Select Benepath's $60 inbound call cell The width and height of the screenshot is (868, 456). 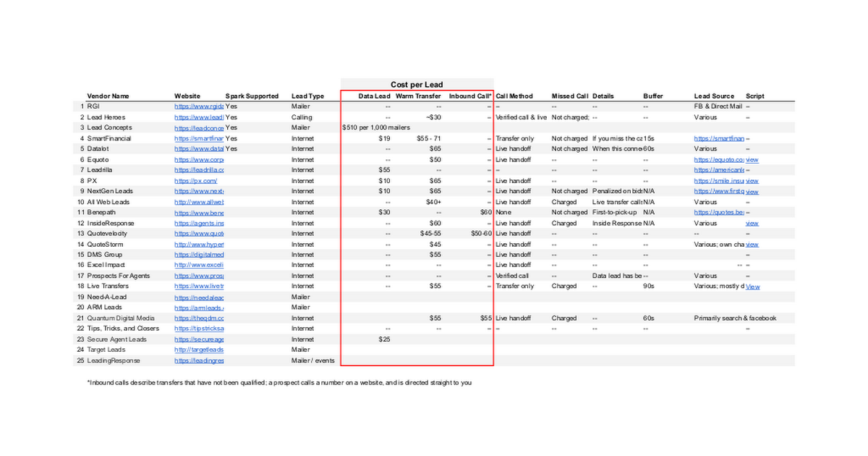pyautogui.click(x=485, y=212)
